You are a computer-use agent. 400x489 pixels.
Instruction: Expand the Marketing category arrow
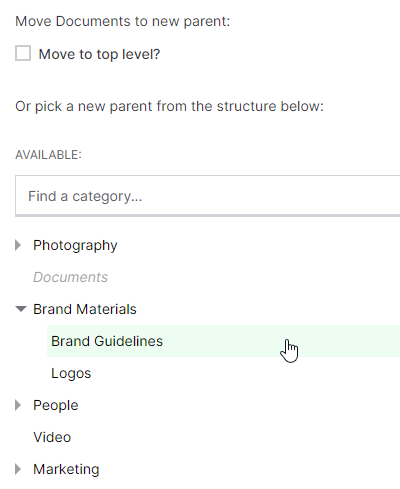pyautogui.click(x=18, y=469)
